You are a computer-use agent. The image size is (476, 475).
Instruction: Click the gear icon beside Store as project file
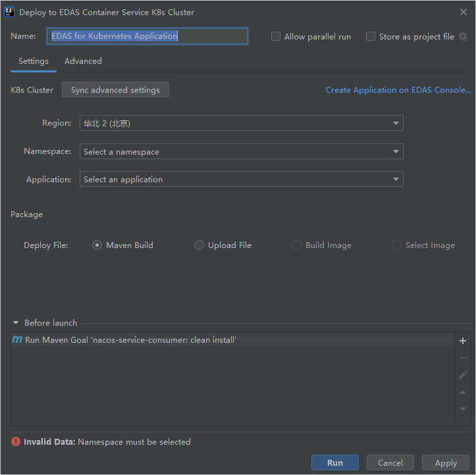pyautogui.click(x=463, y=37)
